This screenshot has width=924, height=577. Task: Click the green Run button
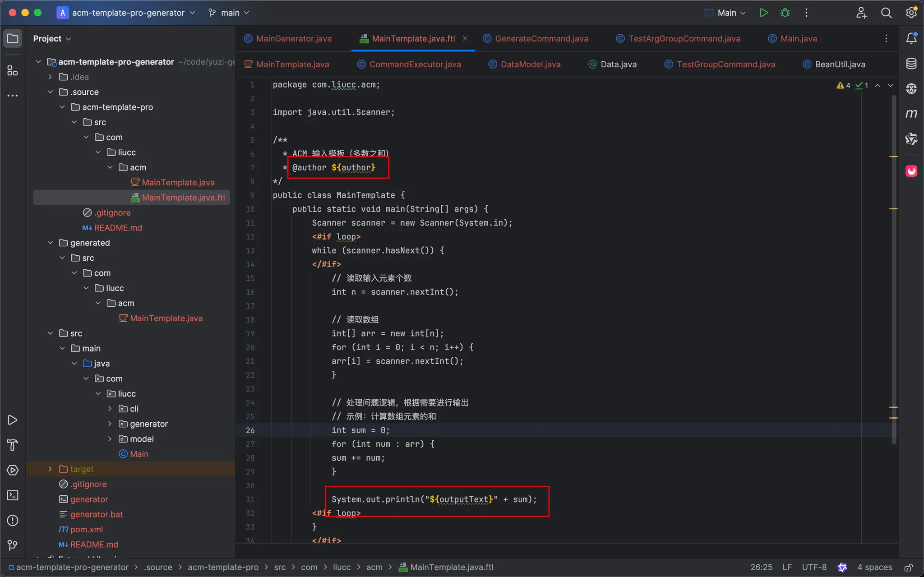[763, 13]
